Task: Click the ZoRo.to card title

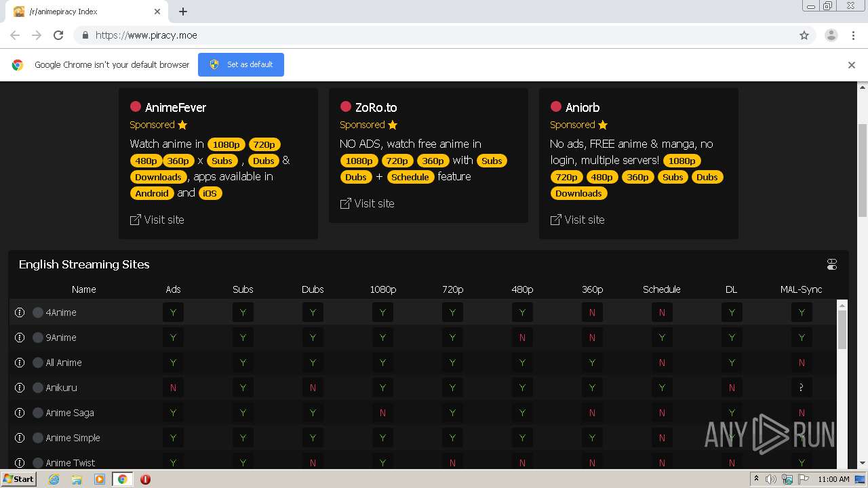Action: pos(376,107)
